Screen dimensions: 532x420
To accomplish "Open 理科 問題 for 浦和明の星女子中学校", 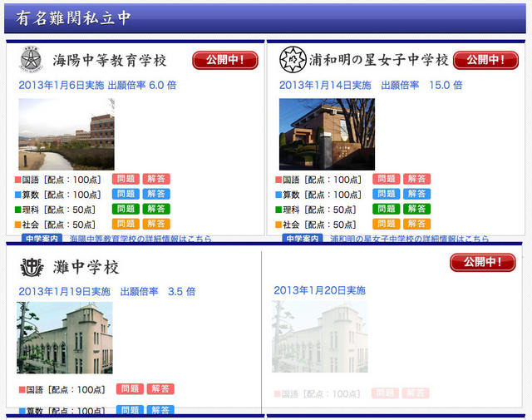I will (x=387, y=209).
